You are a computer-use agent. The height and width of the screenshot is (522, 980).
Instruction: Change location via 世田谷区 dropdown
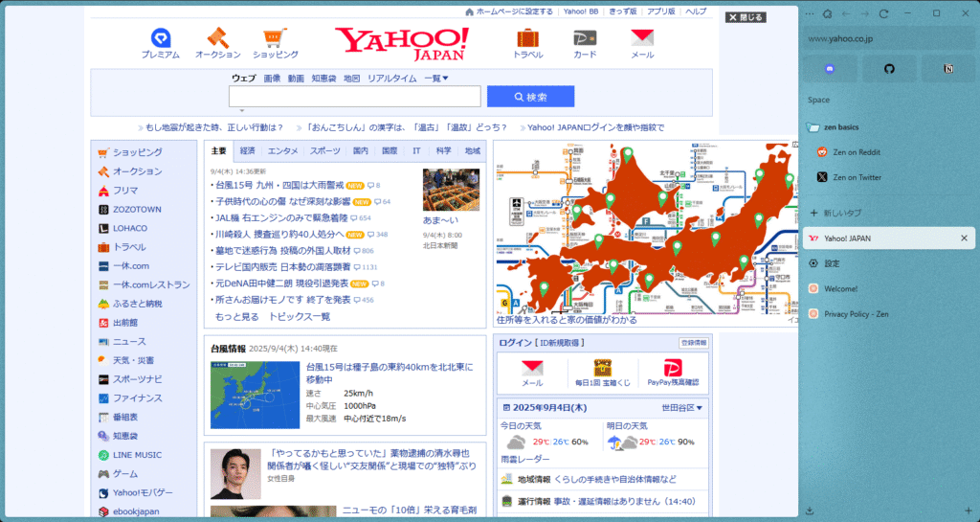[681, 408]
